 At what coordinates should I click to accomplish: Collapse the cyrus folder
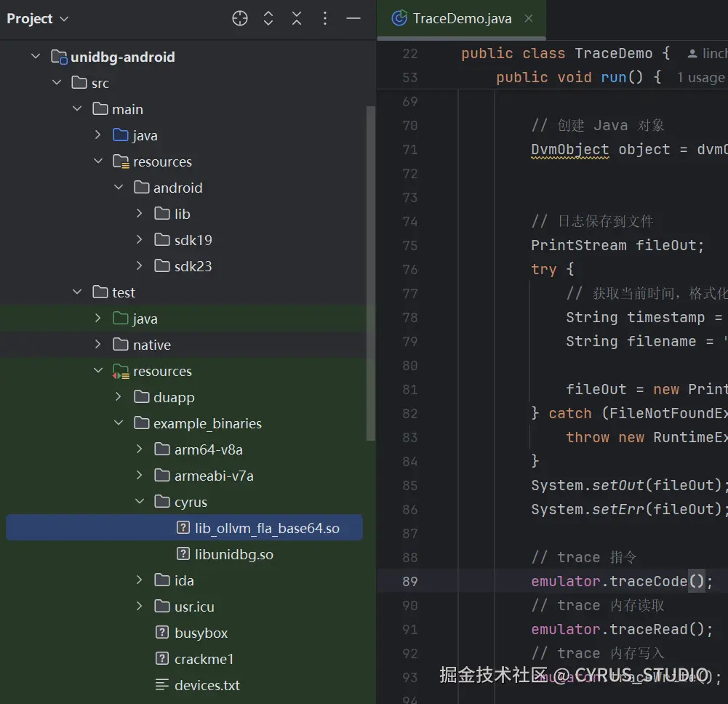click(x=140, y=502)
